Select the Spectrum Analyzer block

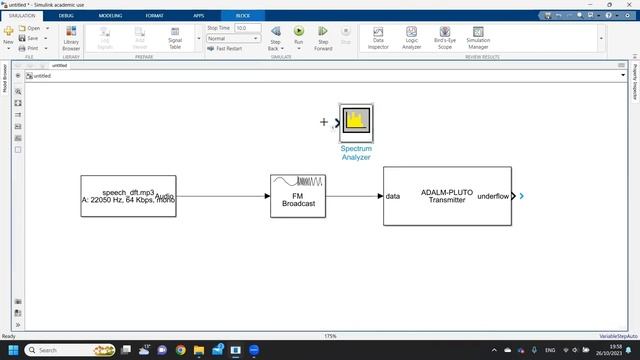(356, 123)
